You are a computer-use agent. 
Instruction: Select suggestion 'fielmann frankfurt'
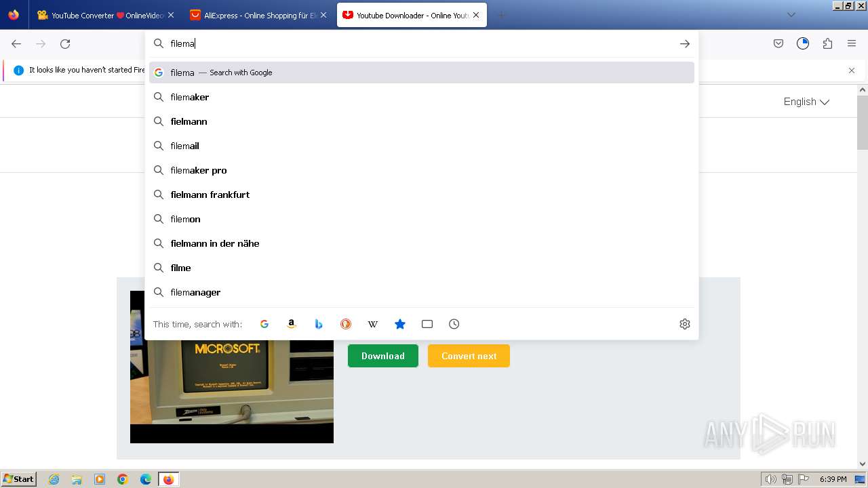pyautogui.click(x=422, y=195)
